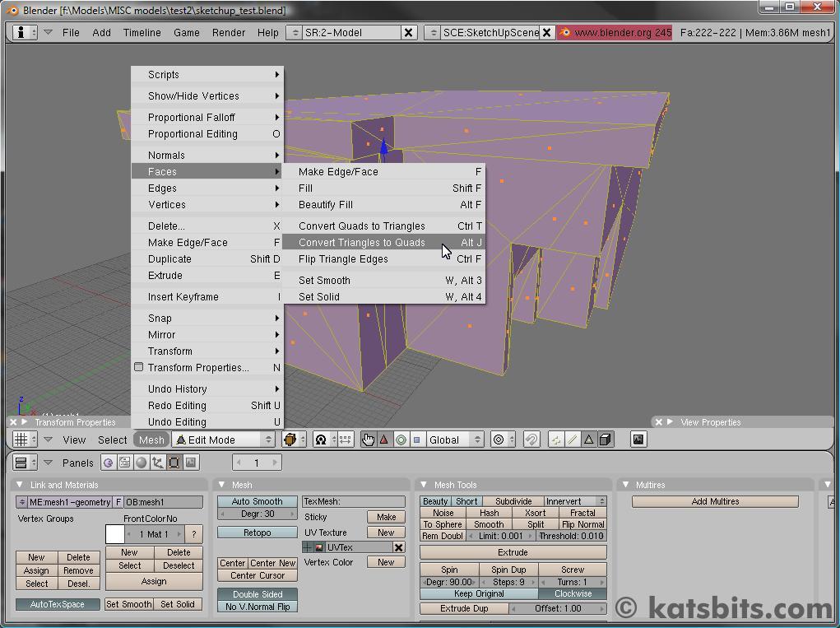Collapse the Mesh Tools panel
The width and height of the screenshot is (840, 628).
point(424,485)
